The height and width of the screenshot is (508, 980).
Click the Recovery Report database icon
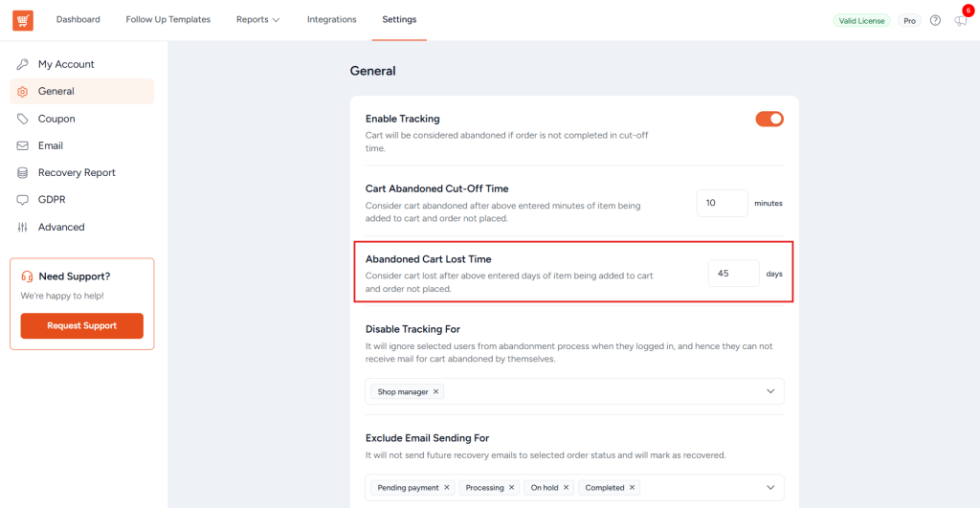[23, 173]
